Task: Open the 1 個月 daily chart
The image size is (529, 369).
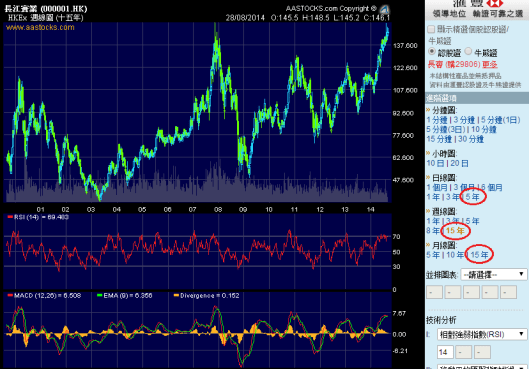Action: click(437, 188)
